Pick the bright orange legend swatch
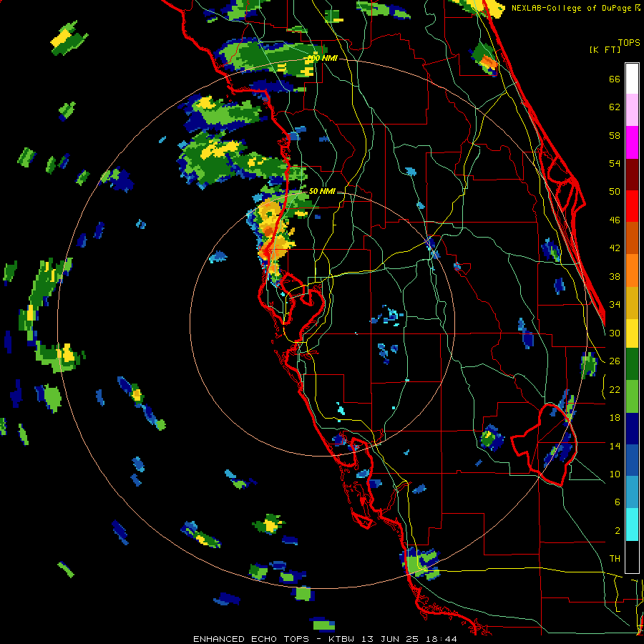This screenshot has height=644, width=644. click(x=632, y=270)
